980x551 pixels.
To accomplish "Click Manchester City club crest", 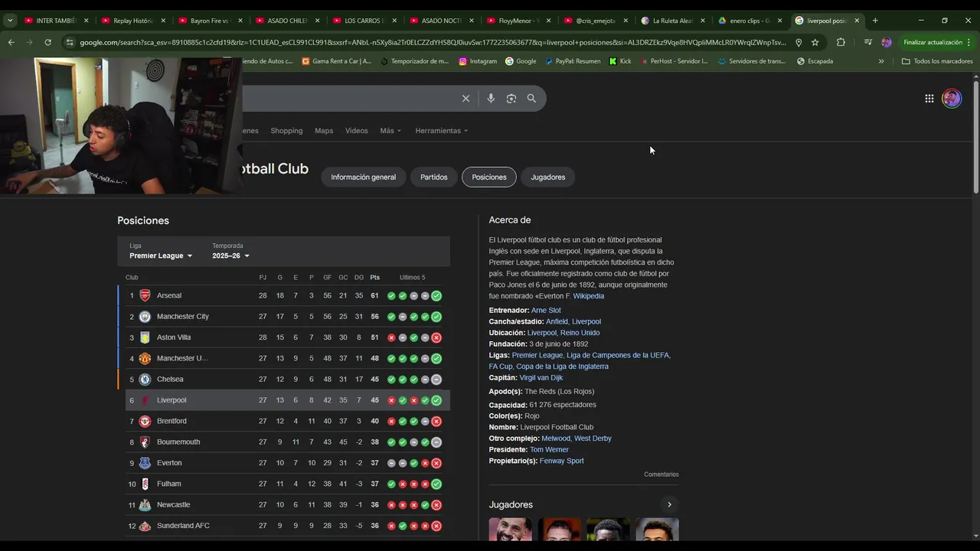I will [x=145, y=316].
